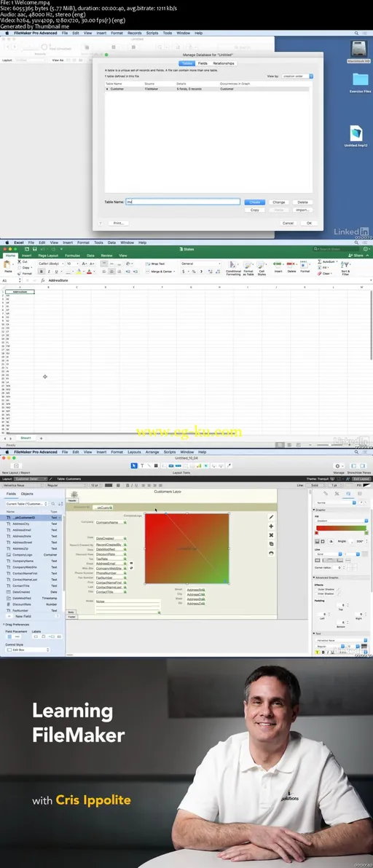Click the Import... button
The image size is (373, 868).
coord(302,210)
